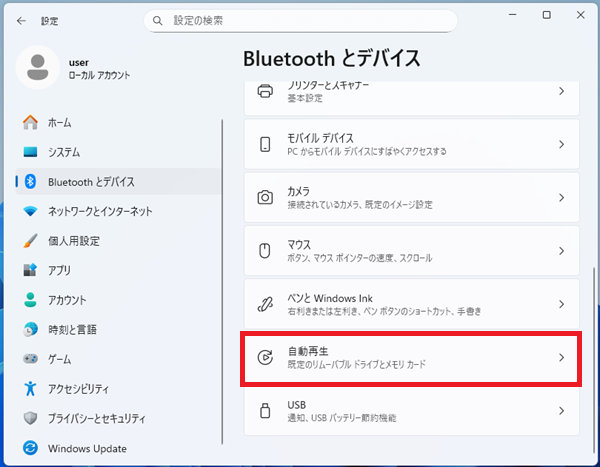Click the AutoPlay (自動再生) icon
The image size is (600, 467).
click(x=265, y=358)
